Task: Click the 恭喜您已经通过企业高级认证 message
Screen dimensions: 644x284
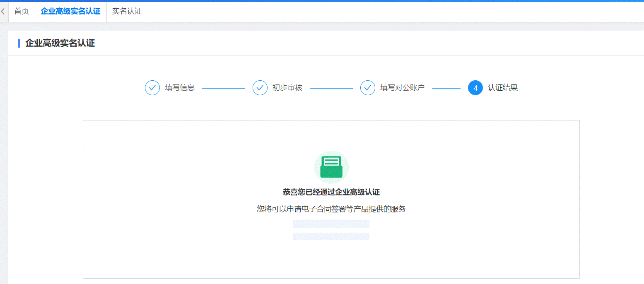Action: [x=331, y=192]
